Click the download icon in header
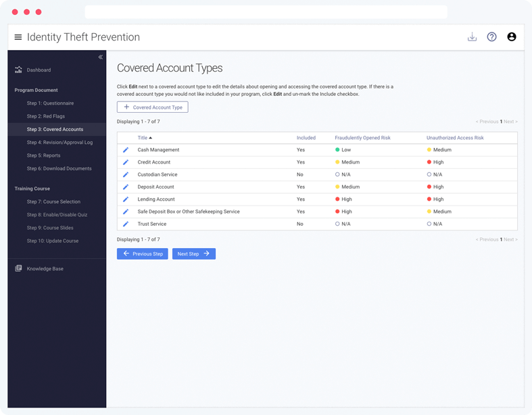The width and height of the screenshot is (532, 415). click(x=472, y=36)
